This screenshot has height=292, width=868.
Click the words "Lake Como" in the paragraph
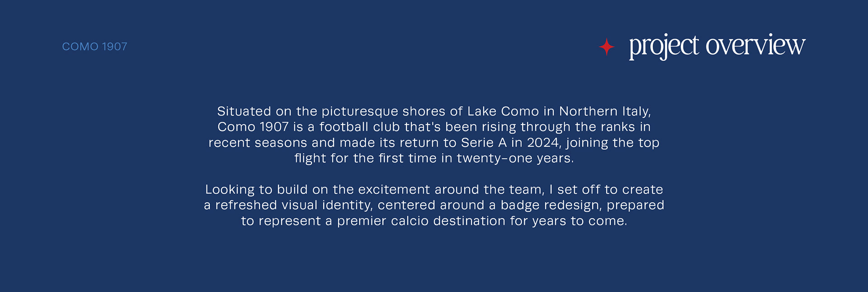(x=503, y=111)
